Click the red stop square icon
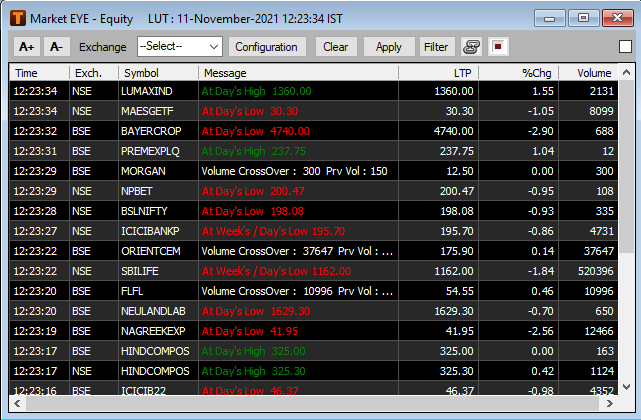 (x=498, y=47)
